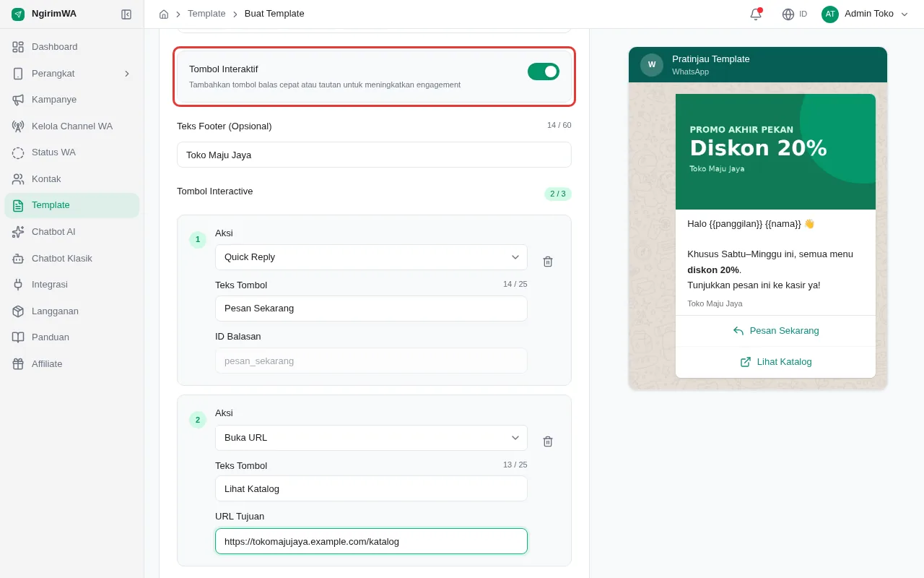This screenshot has height=578, width=924.
Task: Click the Kontak people icon
Action: [18, 179]
